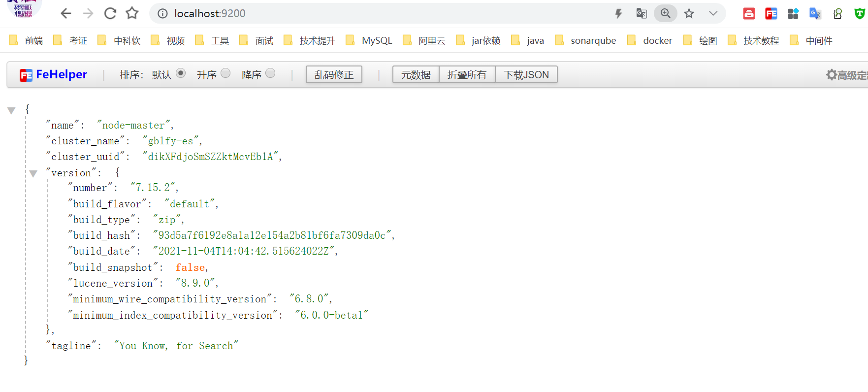Open the 阿里云 bookmark folder
Image resolution: width=868 pixels, height=392 pixels.
click(424, 40)
